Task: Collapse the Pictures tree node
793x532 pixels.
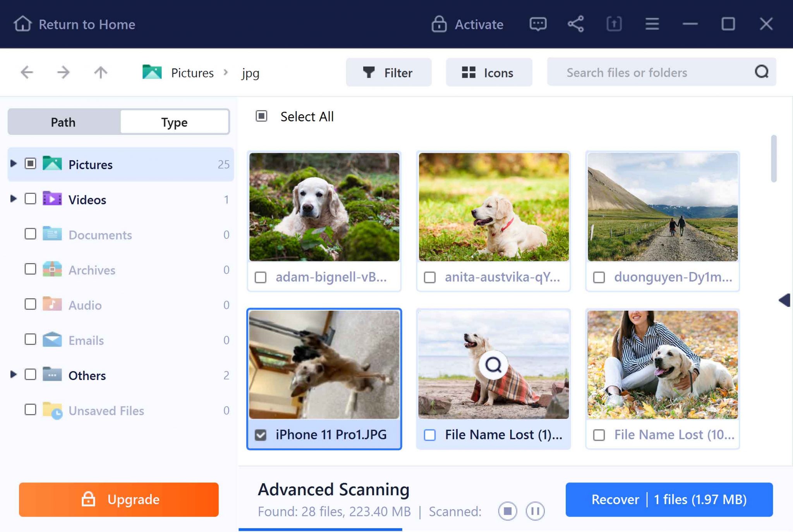Action: click(14, 164)
